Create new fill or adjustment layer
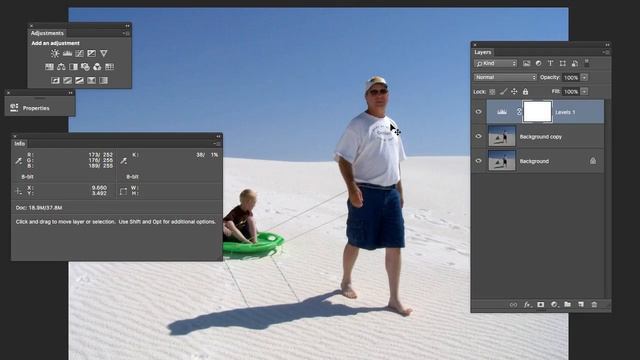Screen dimensions: 640x360 pyautogui.click(x=554, y=304)
